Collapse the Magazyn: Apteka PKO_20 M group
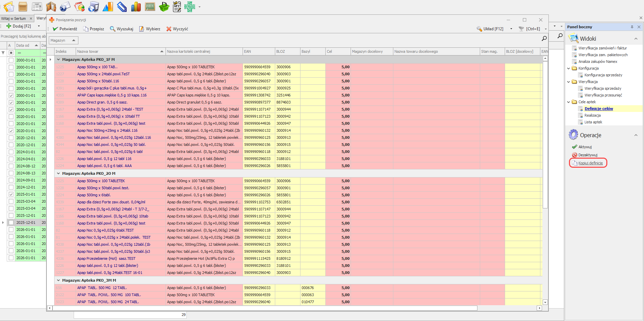 click(58, 173)
